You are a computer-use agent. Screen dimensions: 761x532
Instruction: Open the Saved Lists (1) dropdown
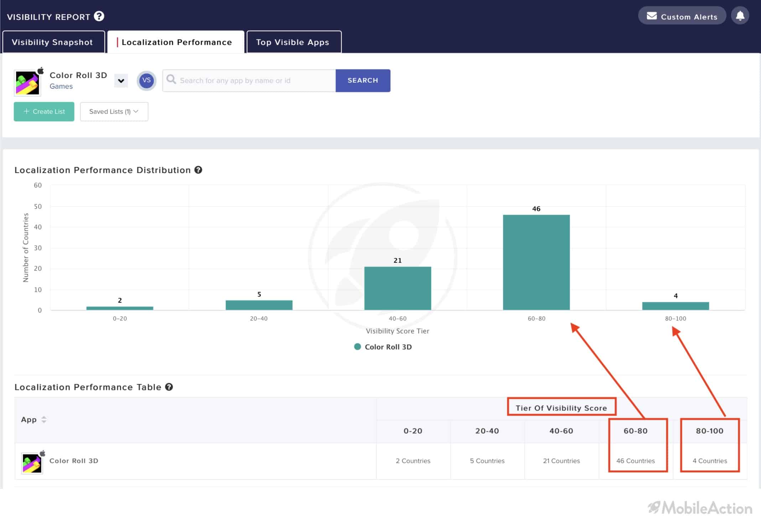pos(114,111)
